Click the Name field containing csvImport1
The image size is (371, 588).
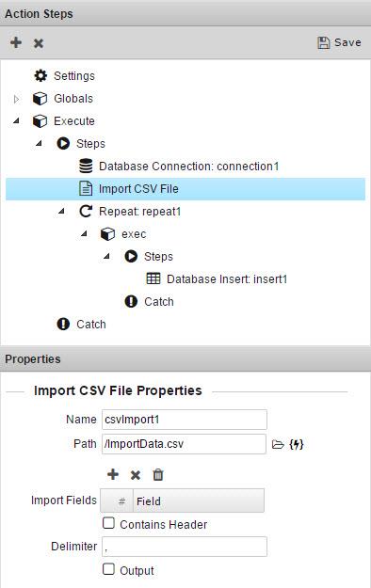[x=185, y=420]
